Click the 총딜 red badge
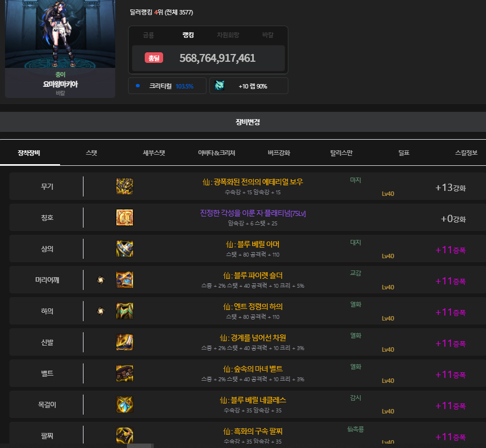Screen dimensions: 486x448 [x=154, y=58]
